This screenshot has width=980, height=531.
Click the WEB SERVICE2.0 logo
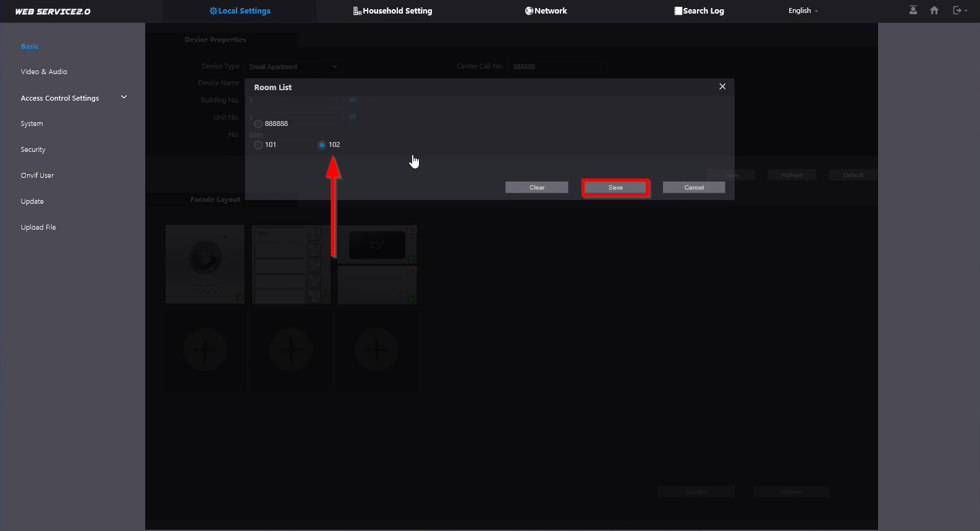(x=53, y=11)
